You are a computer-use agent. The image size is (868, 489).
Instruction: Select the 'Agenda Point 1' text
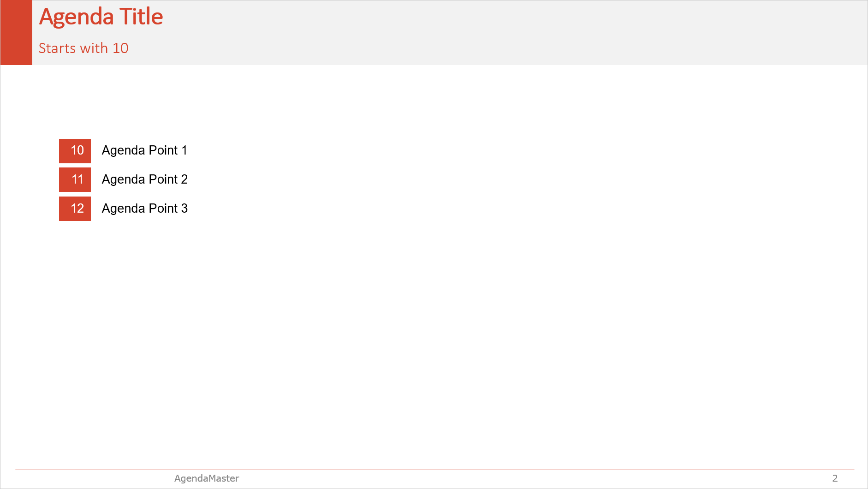[x=144, y=150]
